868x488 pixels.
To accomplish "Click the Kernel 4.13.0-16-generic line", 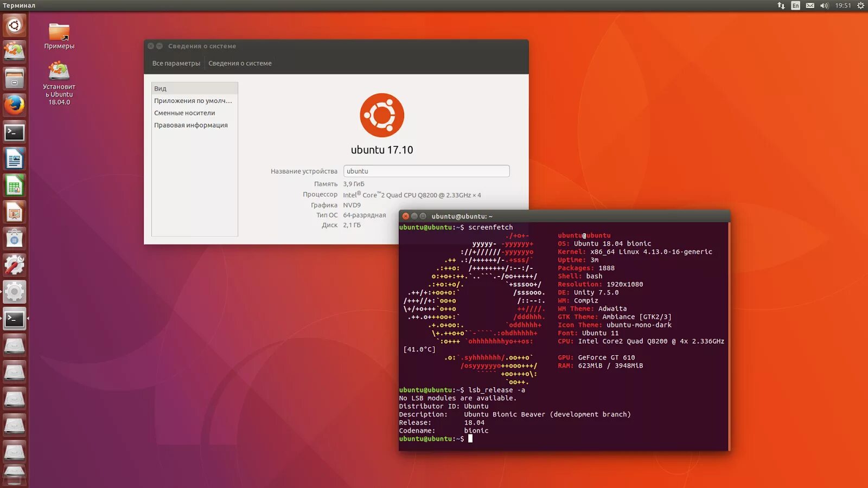I will [x=635, y=252].
